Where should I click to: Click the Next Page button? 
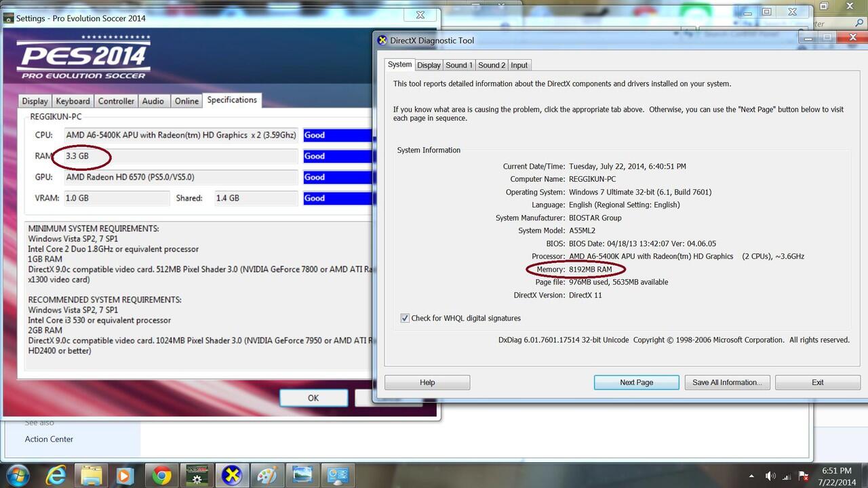coord(636,382)
